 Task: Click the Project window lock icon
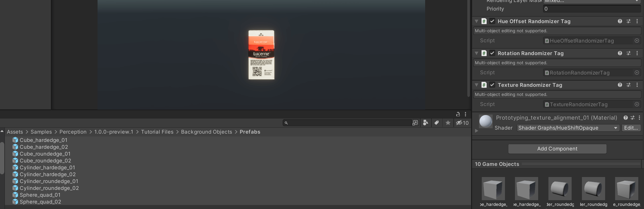point(458,114)
